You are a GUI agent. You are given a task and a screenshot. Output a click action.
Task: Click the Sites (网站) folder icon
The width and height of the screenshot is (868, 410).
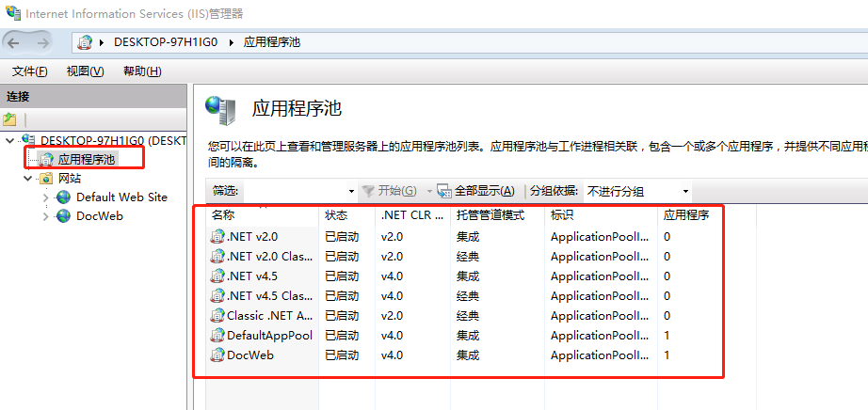pos(46,178)
